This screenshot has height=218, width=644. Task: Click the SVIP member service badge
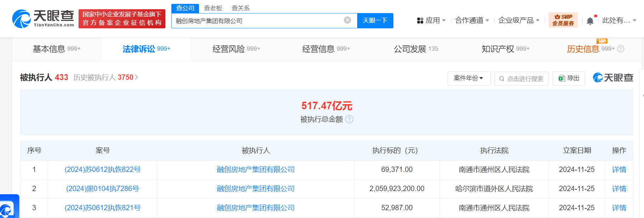pyautogui.click(x=563, y=20)
